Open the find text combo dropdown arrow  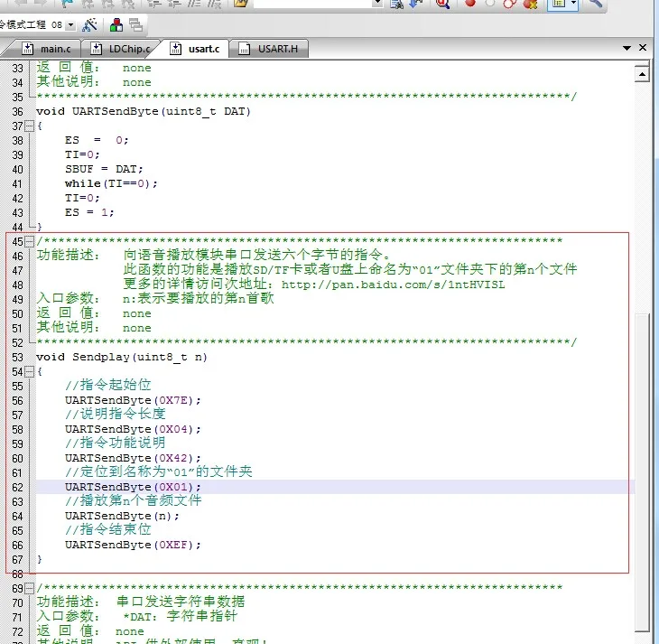[x=377, y=3]
